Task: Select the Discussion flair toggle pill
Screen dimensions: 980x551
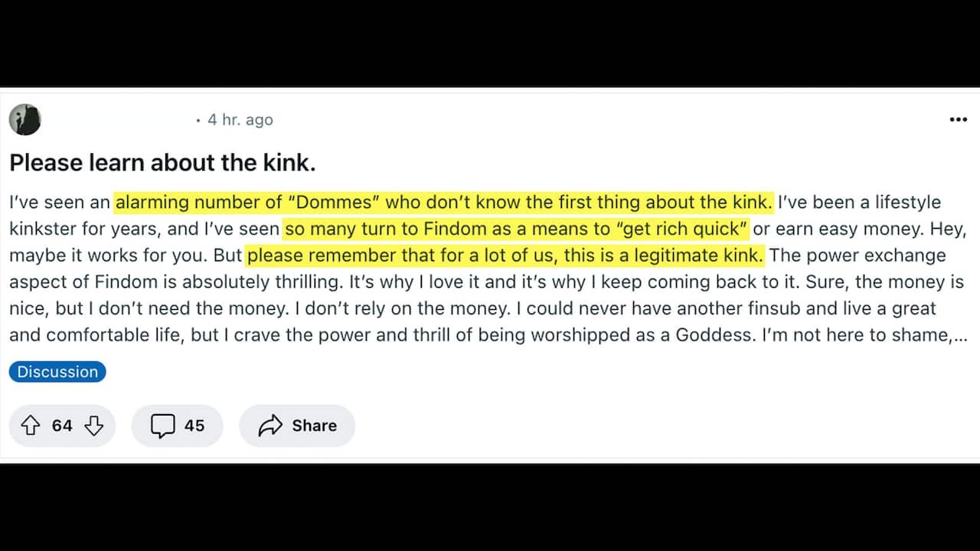Action: click(x=57, y=371)
